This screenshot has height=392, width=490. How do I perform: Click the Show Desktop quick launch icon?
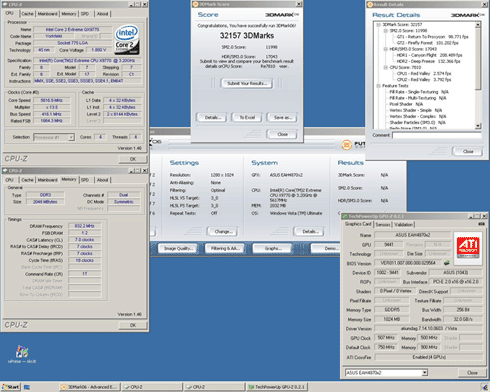27,387
